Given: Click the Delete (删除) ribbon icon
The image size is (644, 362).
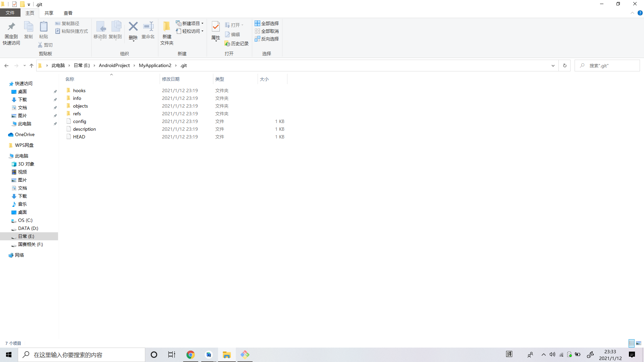Looking at the screenshot, I should (x=133, y=27).
